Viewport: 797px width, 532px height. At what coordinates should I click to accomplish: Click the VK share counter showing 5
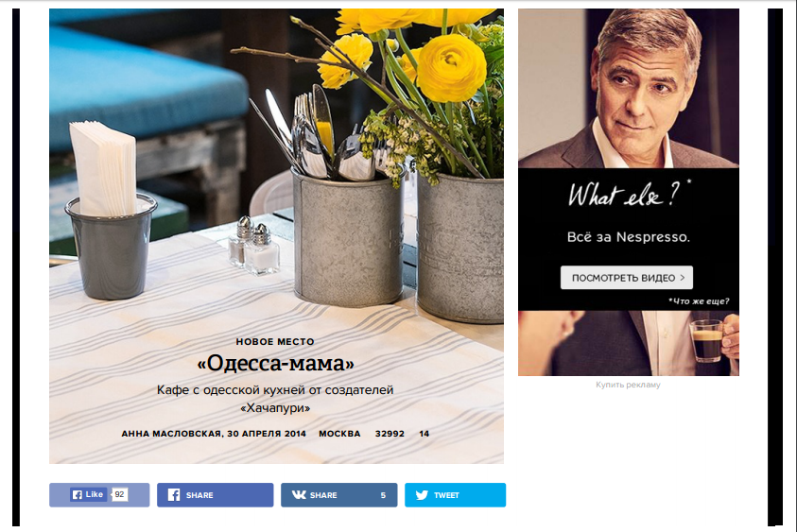click(383, 495)
